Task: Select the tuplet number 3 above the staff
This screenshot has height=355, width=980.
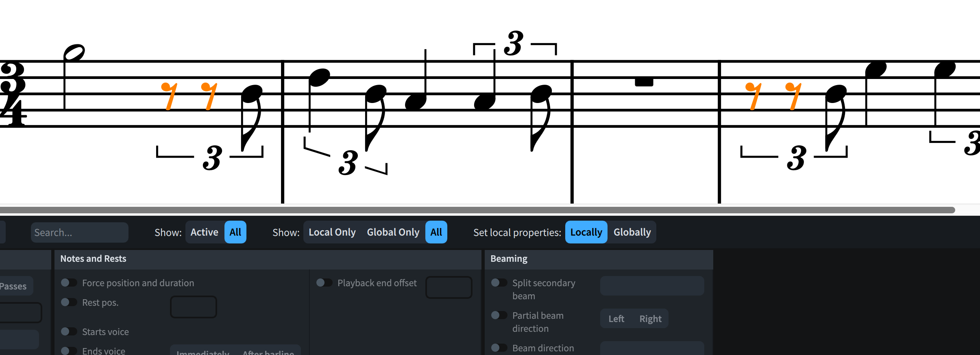Action: (x=514, y=43)
